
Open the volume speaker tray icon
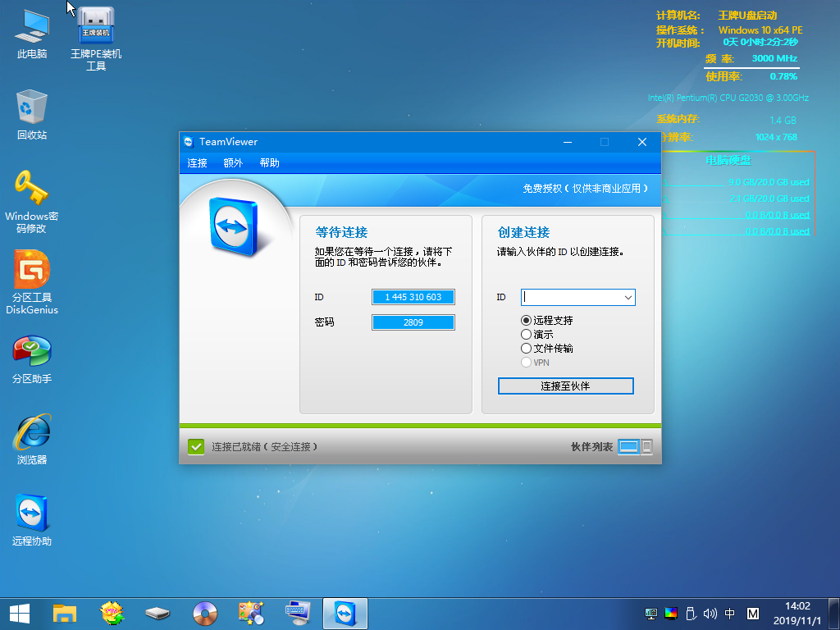click(x=710, y=614)
